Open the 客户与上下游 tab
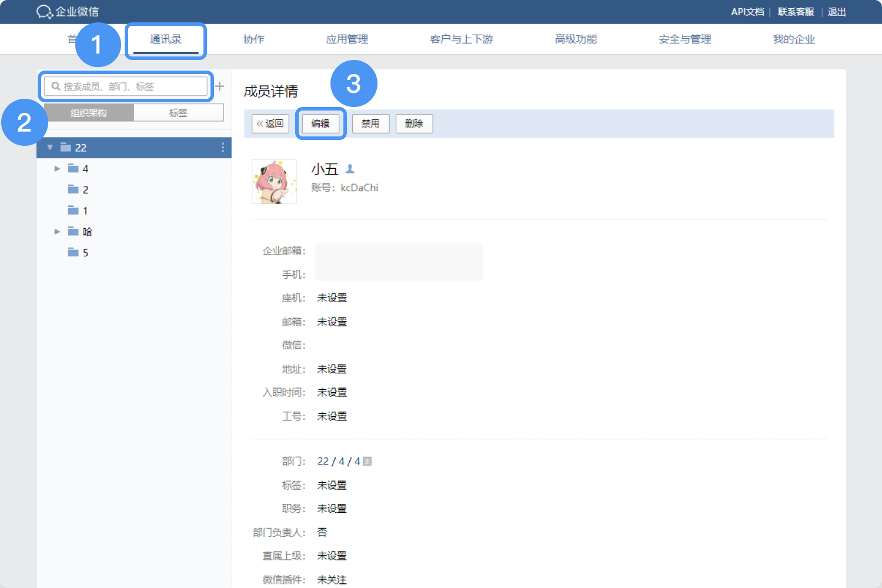 tap(462, 39)
